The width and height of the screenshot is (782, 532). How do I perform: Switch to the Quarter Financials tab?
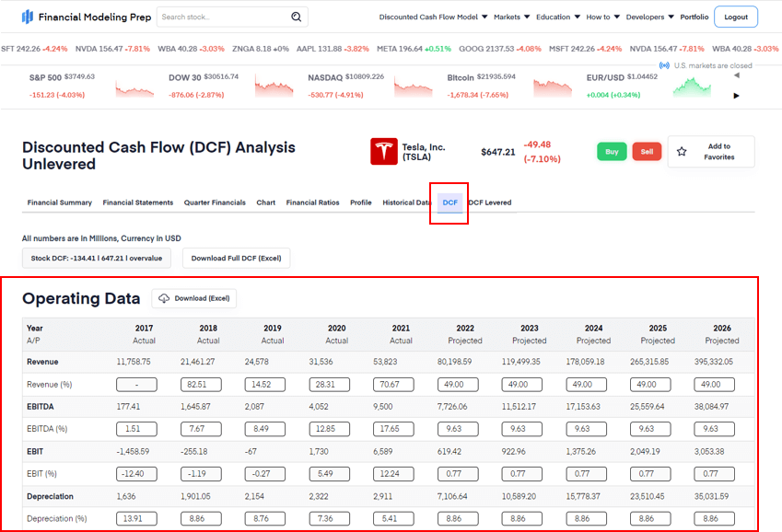pos(215,202)
